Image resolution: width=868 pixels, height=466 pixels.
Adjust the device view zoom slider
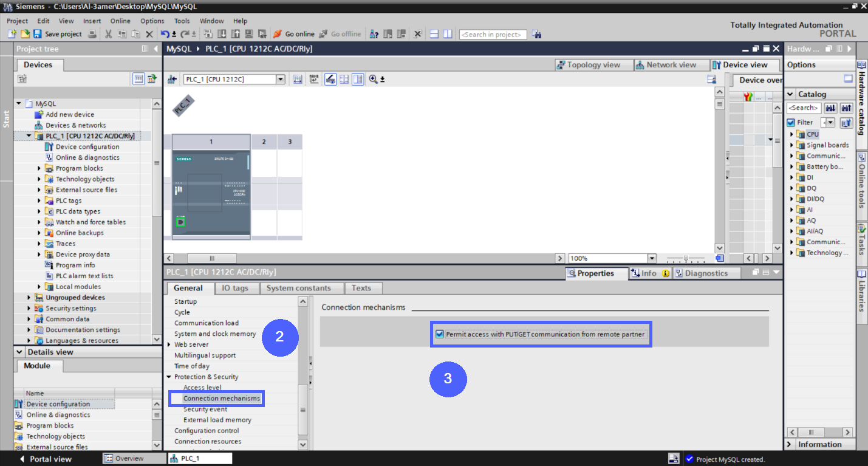686,258
